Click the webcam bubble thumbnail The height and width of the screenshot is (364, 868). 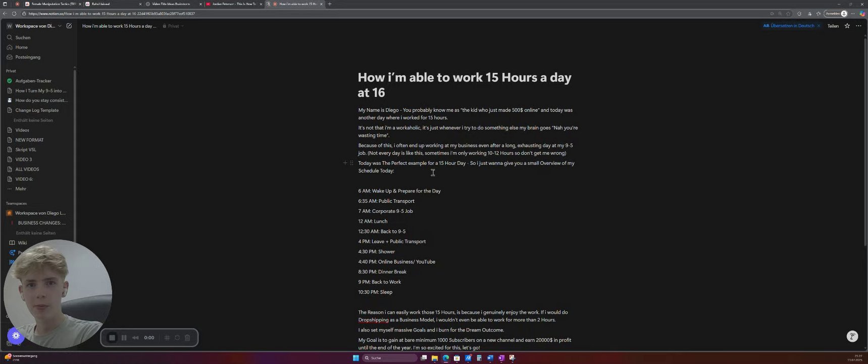(58, 293)
